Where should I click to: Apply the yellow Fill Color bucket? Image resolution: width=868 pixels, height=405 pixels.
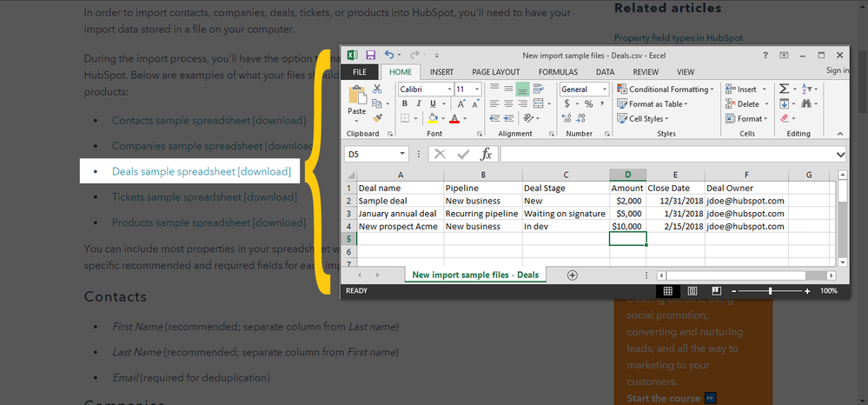tap(434, 118)
